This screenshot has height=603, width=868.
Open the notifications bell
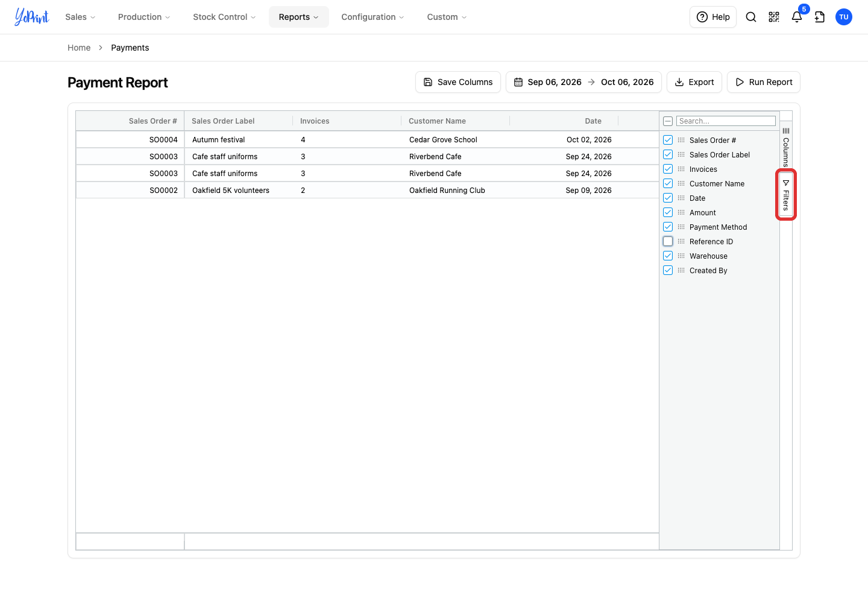point(797,17)
